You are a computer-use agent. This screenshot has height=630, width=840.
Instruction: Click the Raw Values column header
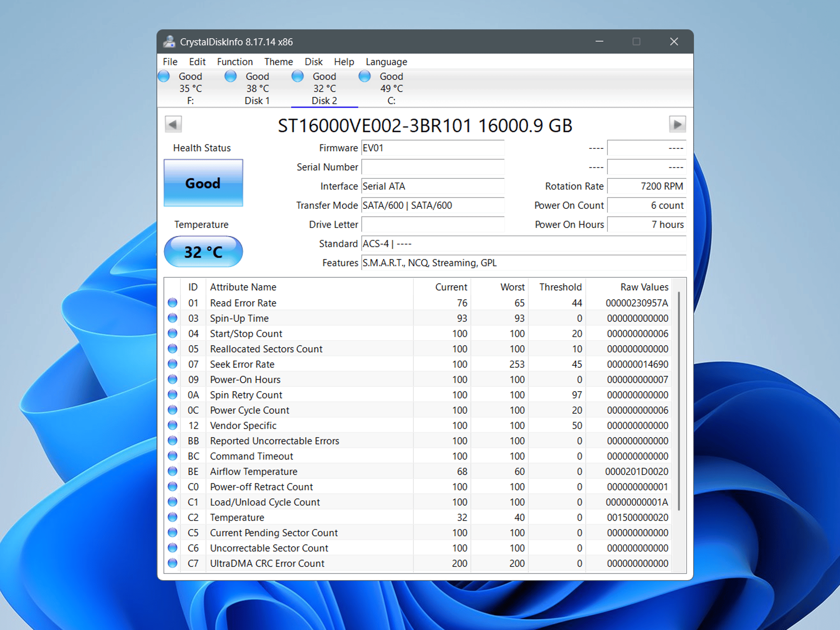[x=630, y=287]
